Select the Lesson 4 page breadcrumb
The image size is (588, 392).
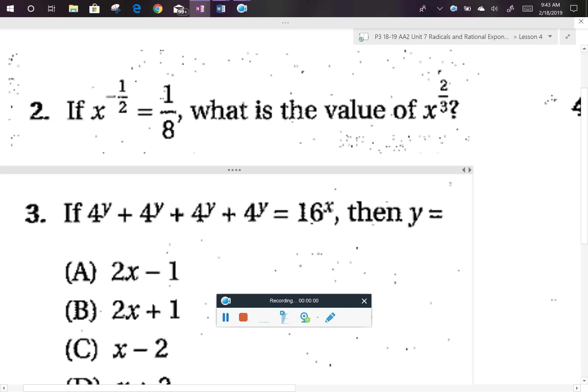pyautogui.click(x=530, y=37)
